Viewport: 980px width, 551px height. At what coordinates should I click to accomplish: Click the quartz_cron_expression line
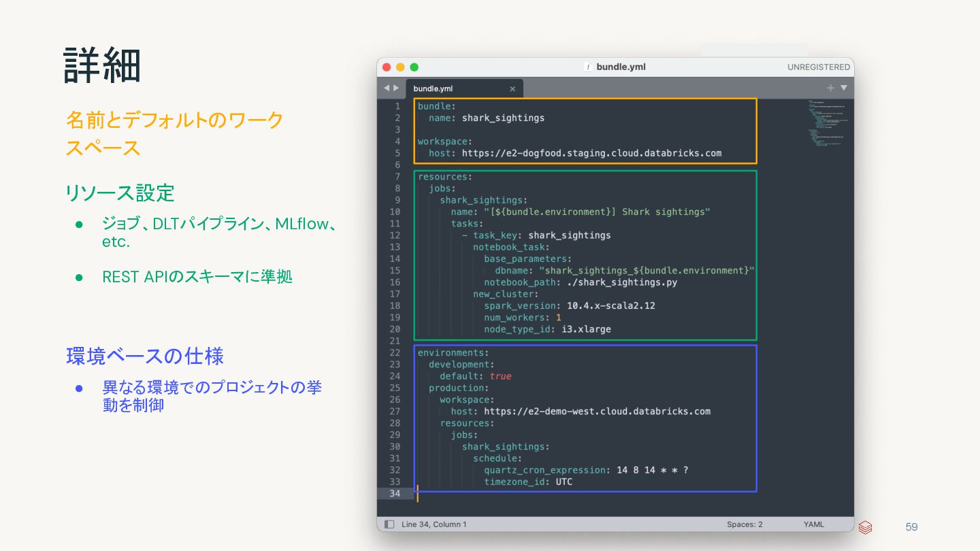pos(586,470)
